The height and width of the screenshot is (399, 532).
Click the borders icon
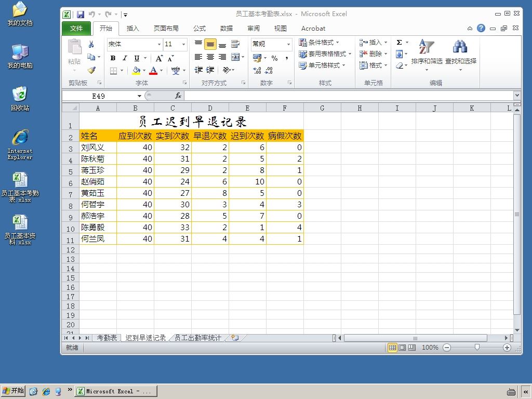[x=113, y=71]
